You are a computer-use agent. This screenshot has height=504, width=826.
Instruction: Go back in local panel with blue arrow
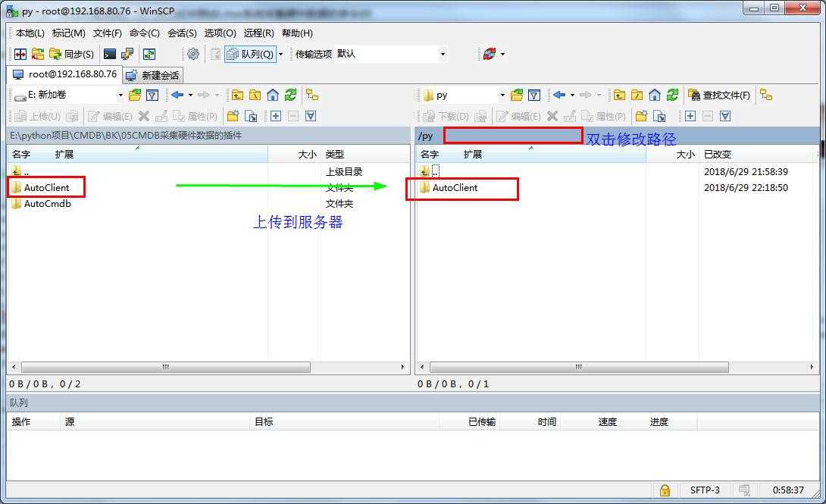pos(177,95)
